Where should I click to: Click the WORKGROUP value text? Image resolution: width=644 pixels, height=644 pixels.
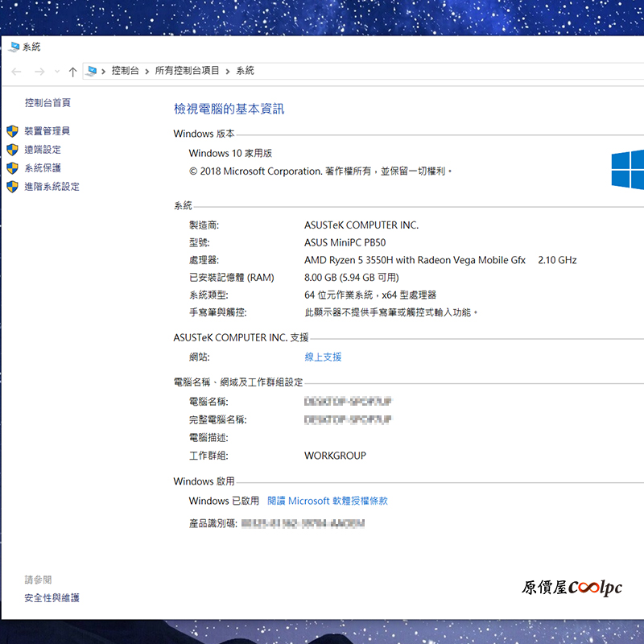(335, 456)
